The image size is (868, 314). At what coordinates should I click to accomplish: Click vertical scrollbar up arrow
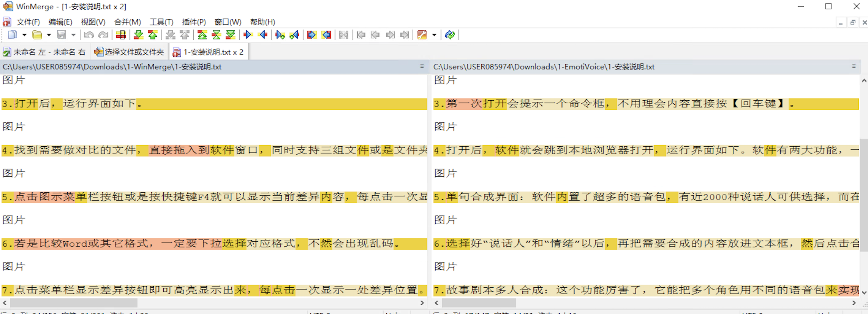864,81
